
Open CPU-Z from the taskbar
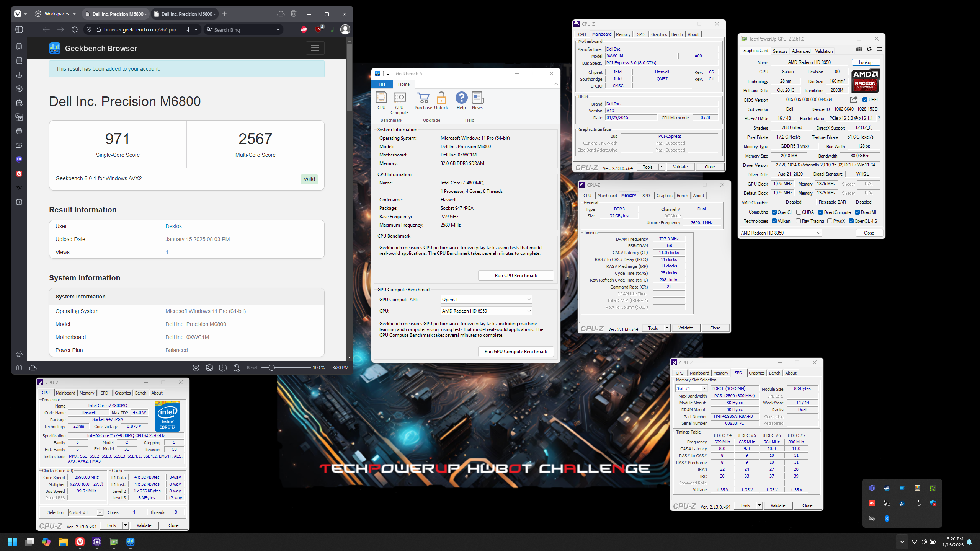(97, 542)
